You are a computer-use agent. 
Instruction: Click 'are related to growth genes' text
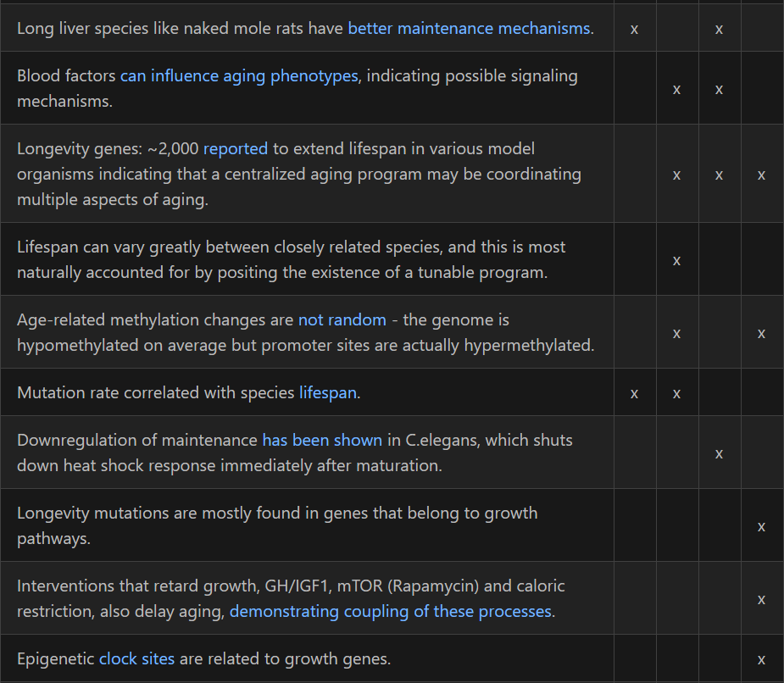[x=285, y=658]
